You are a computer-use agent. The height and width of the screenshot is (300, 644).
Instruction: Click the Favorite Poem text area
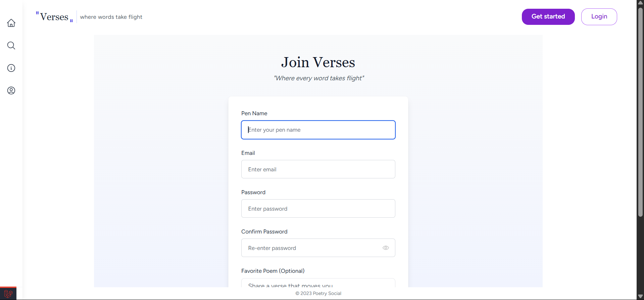[x=318, y=283]
